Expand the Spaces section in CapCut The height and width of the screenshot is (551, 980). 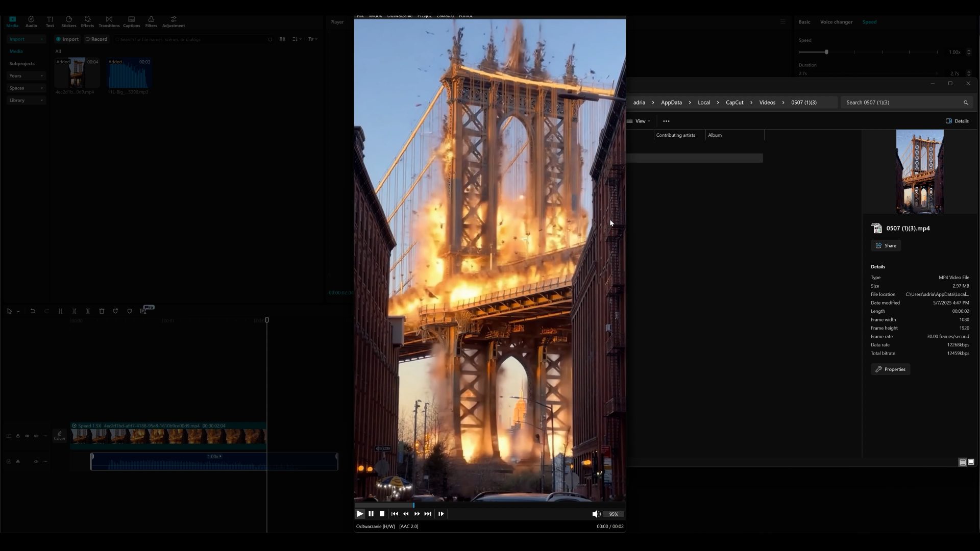click(x=27, y=88)
